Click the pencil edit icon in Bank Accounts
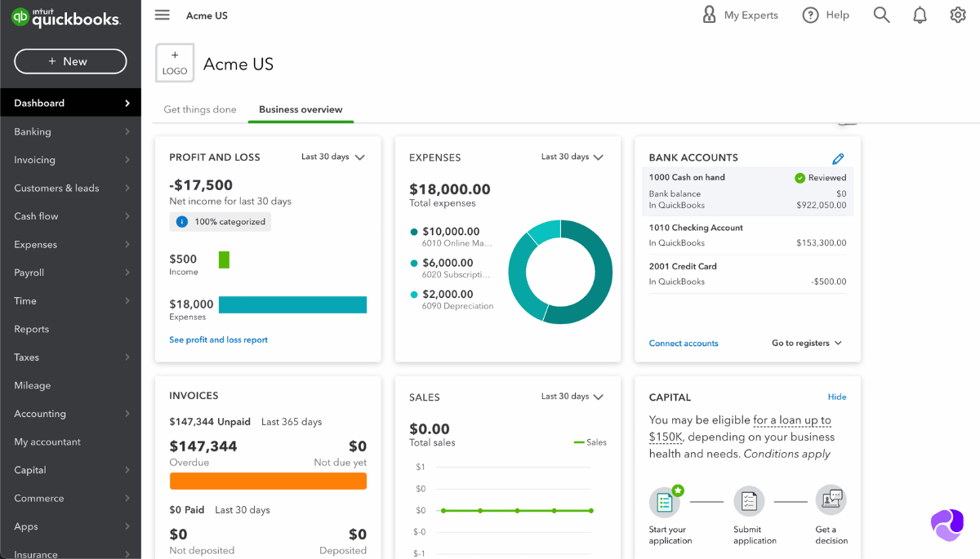Screen dimensions: 980x559 [x=838, y=158]
